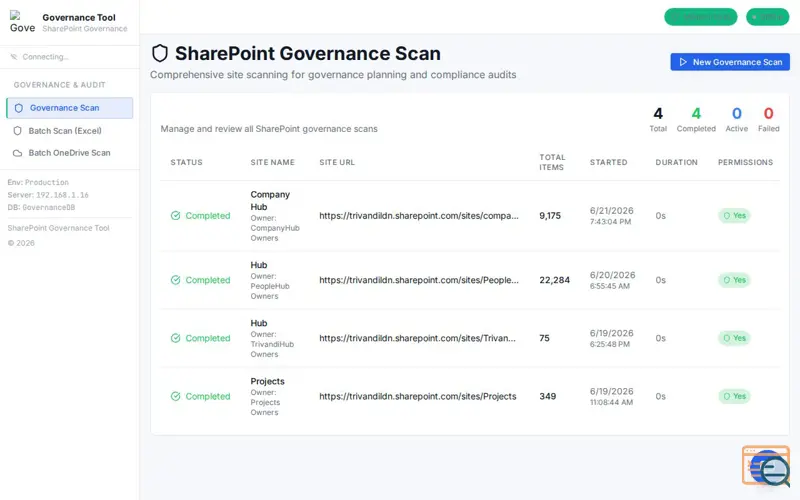The height and width of the screenshot is (500, 800).
Task: Click Completed check icon in PeopleHub Owners row
Action: (x=176, y=280)
